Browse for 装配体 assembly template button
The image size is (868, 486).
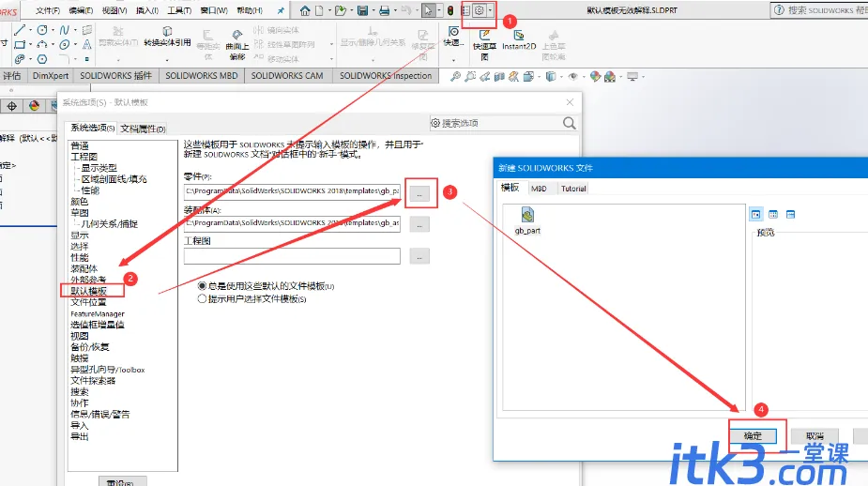tap(419, 225)
